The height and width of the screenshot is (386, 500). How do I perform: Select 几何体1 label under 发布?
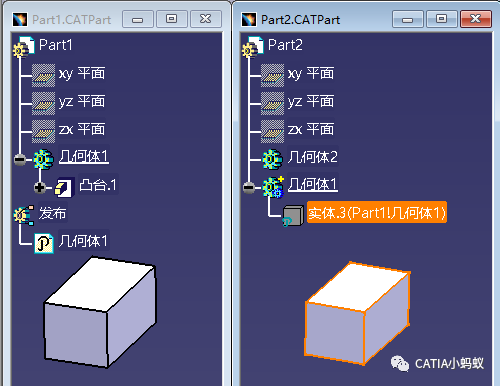pyautogui.click(x=83, y=241)
